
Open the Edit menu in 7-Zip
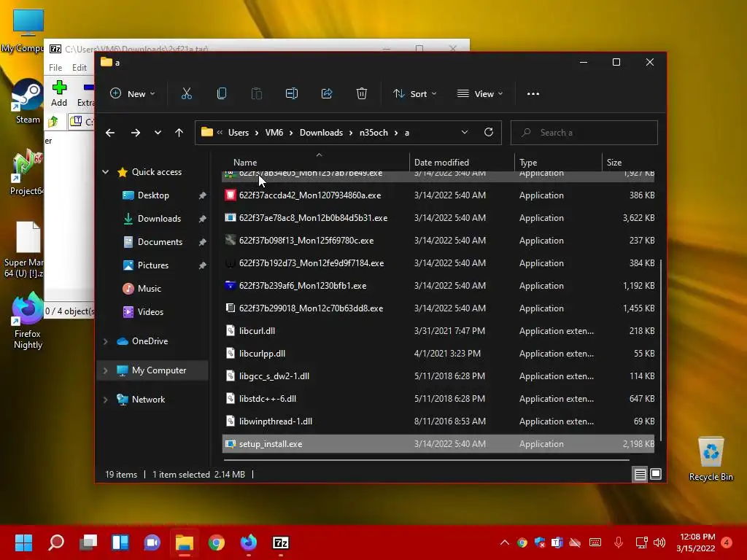tap(79, 68)
